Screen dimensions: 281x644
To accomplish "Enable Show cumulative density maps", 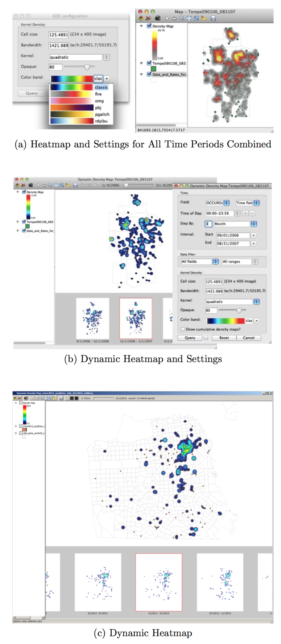I will [x=183, y=329].
